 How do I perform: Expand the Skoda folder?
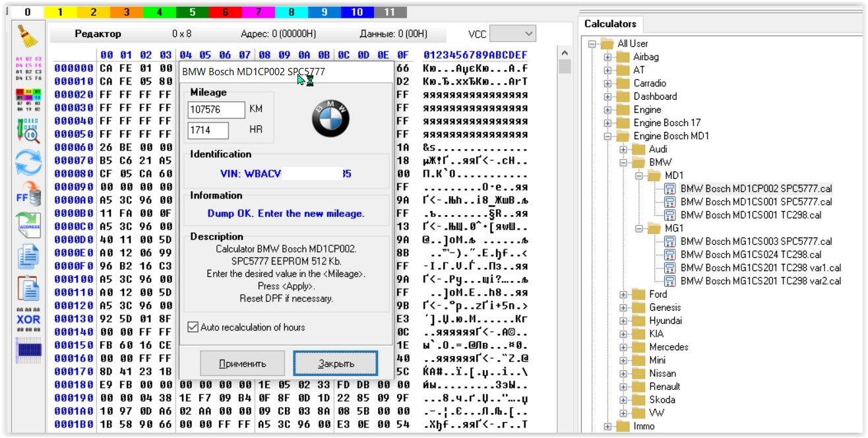coord(623,400)
